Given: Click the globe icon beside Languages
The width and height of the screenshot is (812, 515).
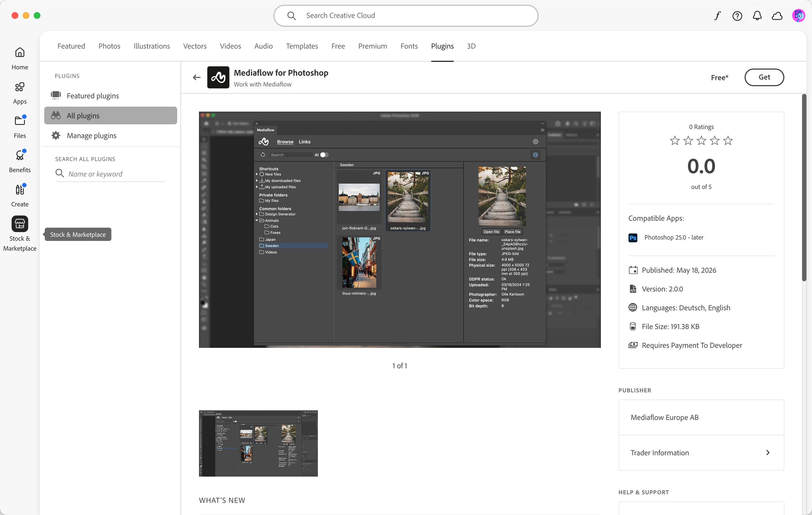Looking at the screenshot, I should pyautogui.click(x=633, y=308).
